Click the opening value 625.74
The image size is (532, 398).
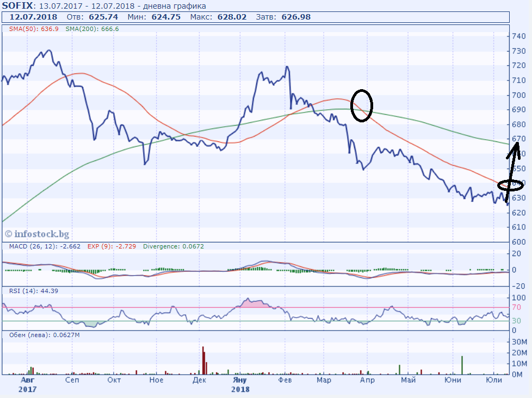point(103,17)
